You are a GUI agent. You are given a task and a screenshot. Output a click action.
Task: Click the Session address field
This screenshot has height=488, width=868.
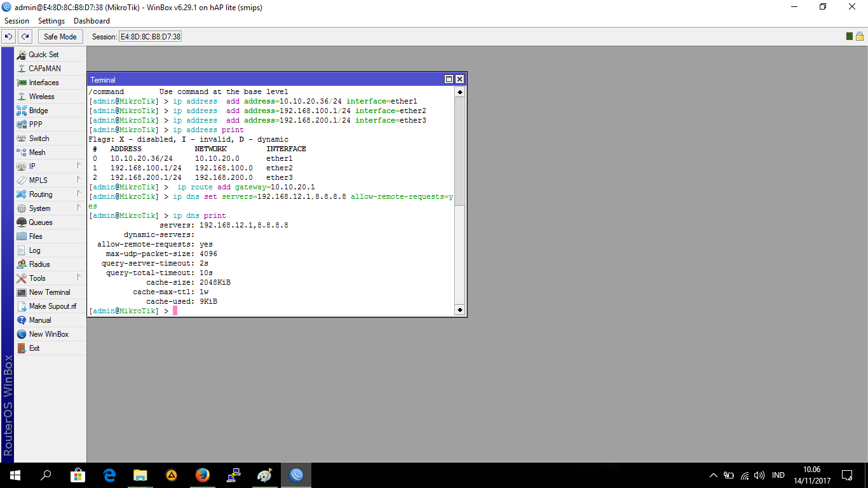click(x=151, y=37)
